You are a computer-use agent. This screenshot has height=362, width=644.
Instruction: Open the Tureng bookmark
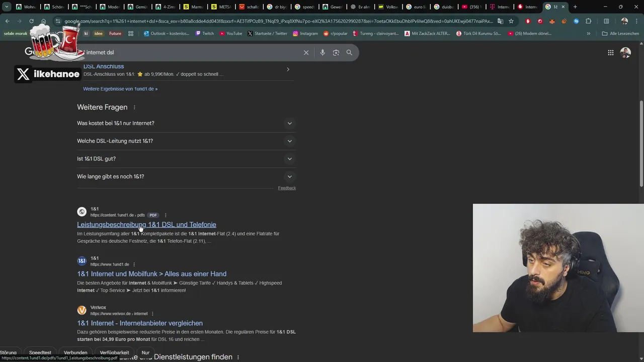[x=376, y=33]
